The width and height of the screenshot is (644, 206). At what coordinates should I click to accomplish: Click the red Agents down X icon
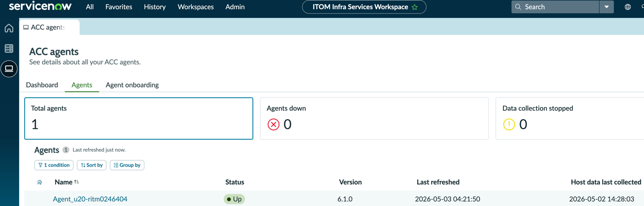tap(274, 124)
